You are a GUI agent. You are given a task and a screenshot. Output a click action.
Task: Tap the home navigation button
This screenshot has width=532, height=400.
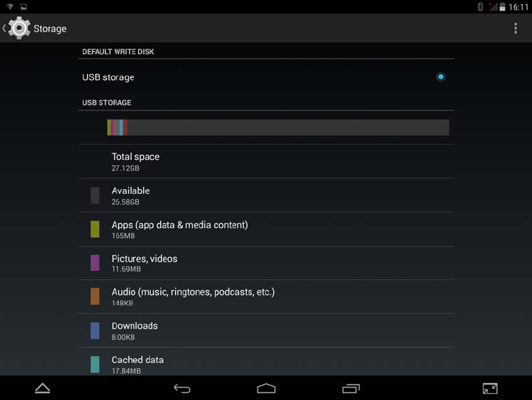click(x=267, y=388)
